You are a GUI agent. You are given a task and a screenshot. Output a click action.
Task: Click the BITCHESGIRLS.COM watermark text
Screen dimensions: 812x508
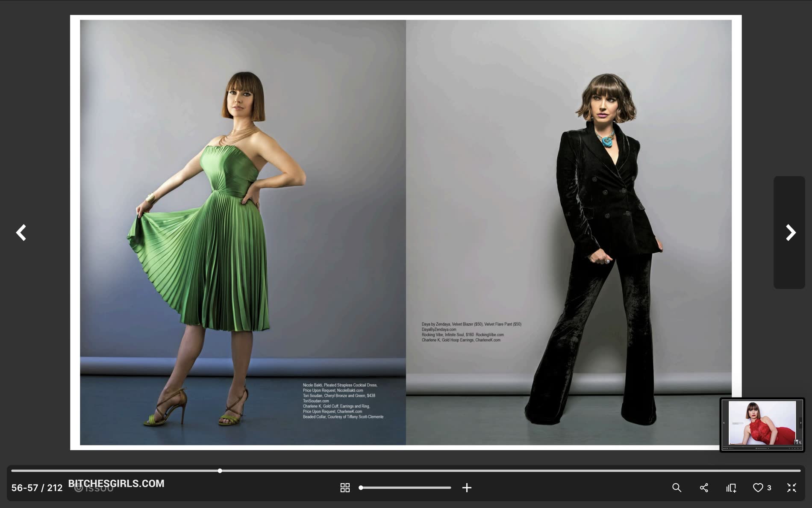point(116,483)
